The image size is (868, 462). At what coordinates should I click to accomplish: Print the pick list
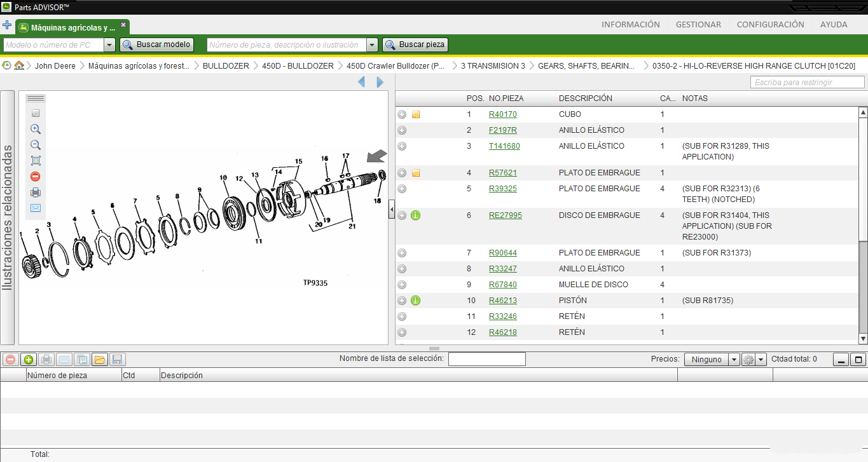[x=46, y=360]
